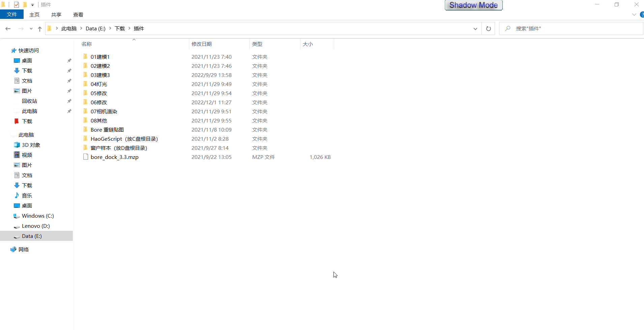644x330 pixels.
Task: Open the 3D 对象 folder in sidebar
Action: point(31,145)
